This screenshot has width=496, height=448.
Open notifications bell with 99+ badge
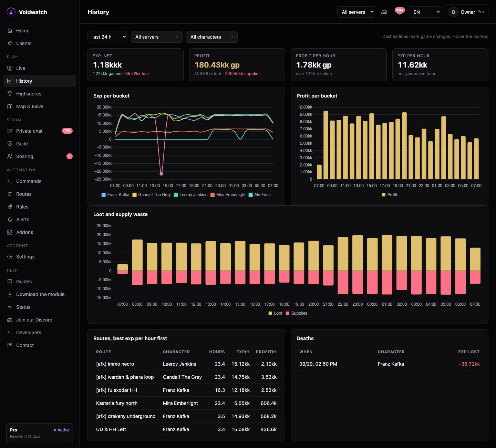click(x=400, y=12)
